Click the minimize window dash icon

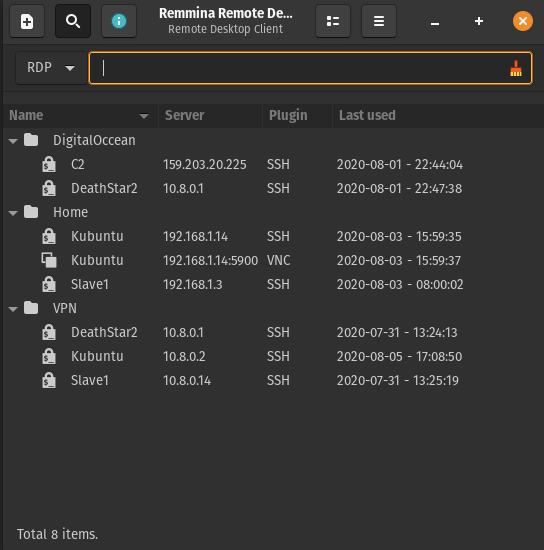click(x=435, y=23)
